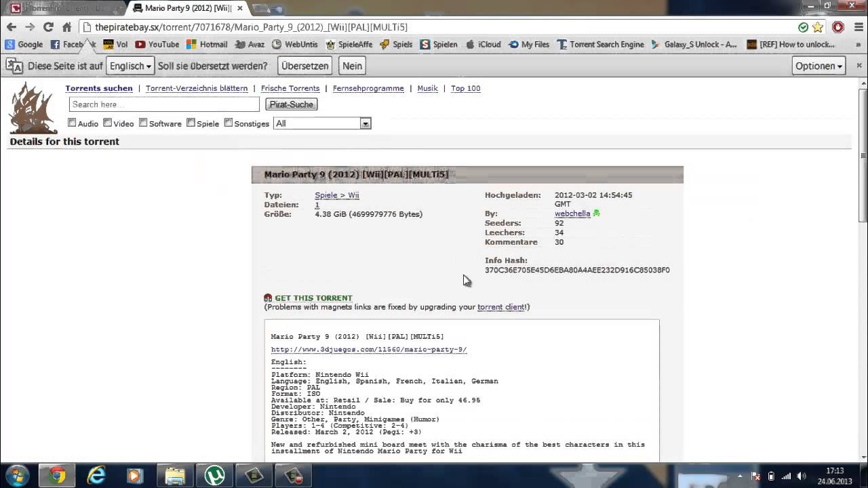Open the iCloud bookmark
868x488 pixels.
483,44
